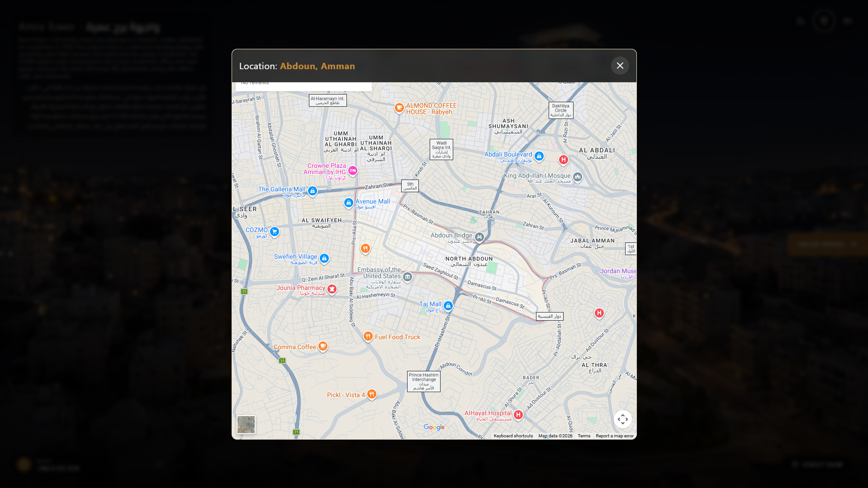Select The Galleria Mall pin
The width and height of the screenshot is (868, 488).
313,191
